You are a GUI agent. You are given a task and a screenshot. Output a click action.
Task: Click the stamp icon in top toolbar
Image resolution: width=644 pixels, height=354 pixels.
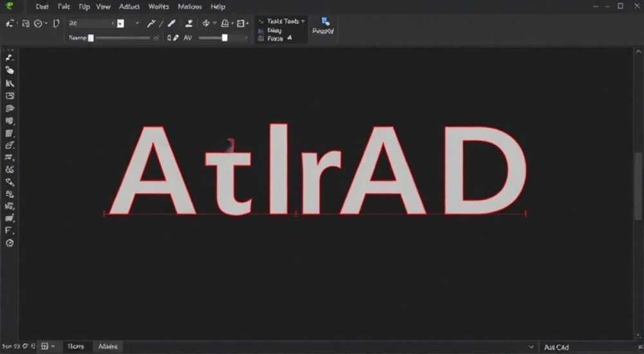[189, 23]
